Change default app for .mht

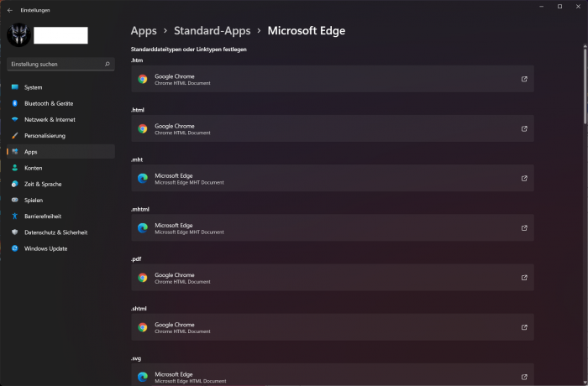pos(333,179)
